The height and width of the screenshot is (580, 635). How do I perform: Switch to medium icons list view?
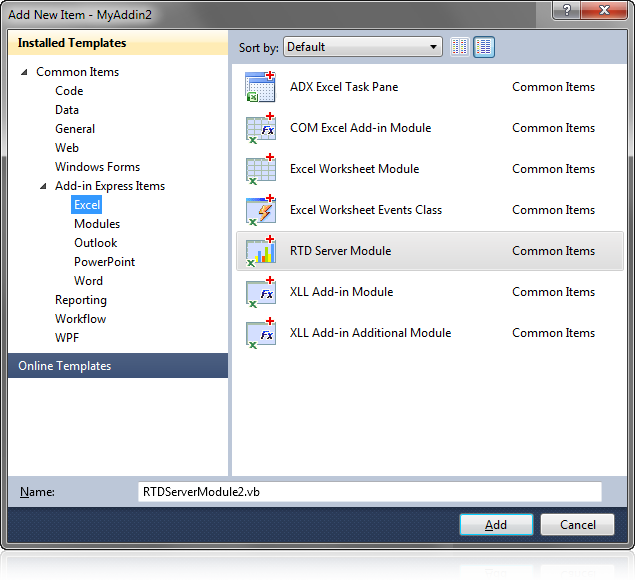point(484,47)
